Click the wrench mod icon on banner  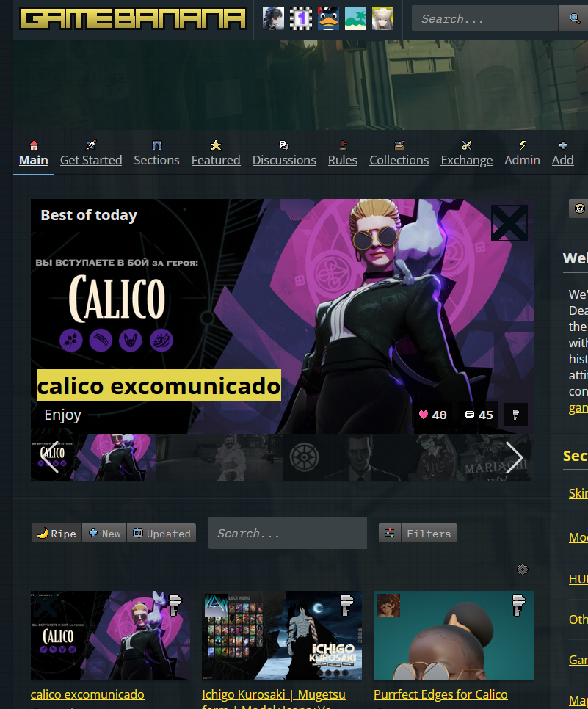coord(515,415)
